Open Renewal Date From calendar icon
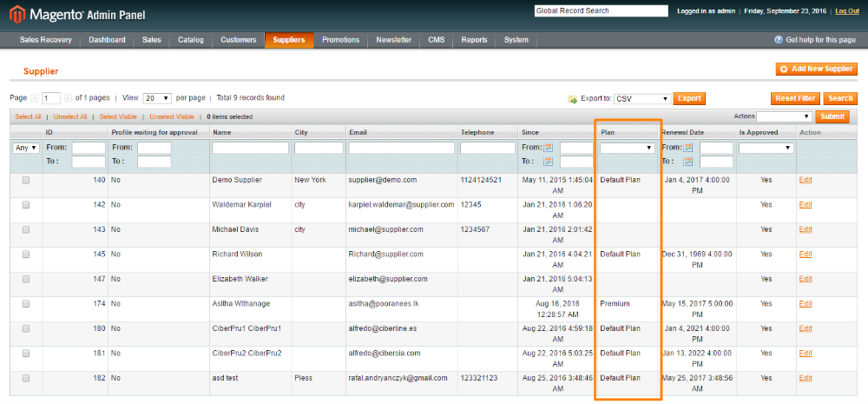The image size is (868, 404). [688, 148]
